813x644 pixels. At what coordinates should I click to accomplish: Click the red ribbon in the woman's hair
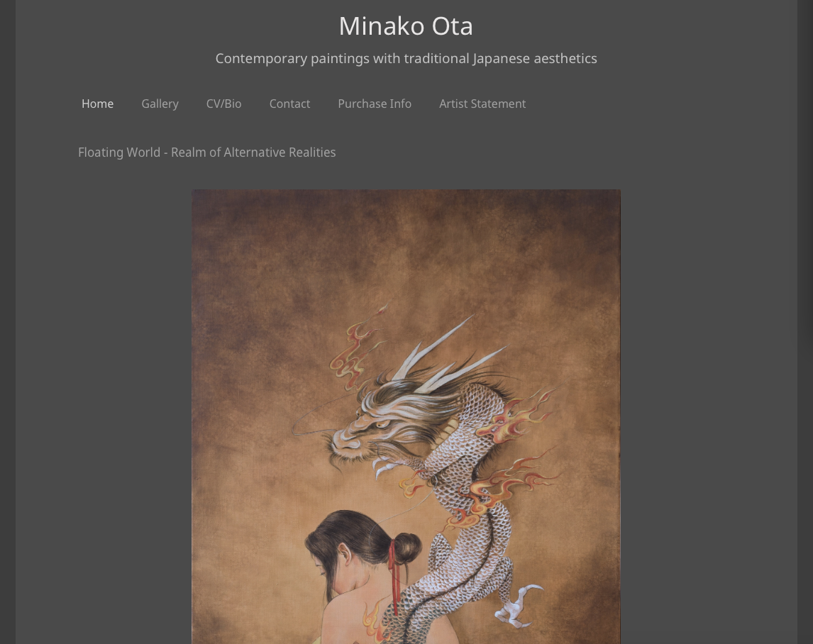pos(394,575)
